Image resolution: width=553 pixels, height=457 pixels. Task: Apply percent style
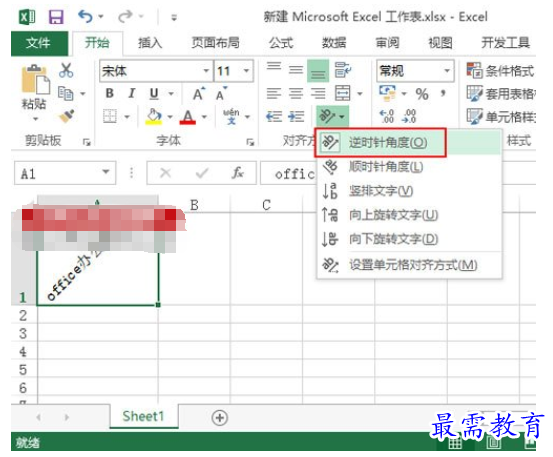point(422,94)
